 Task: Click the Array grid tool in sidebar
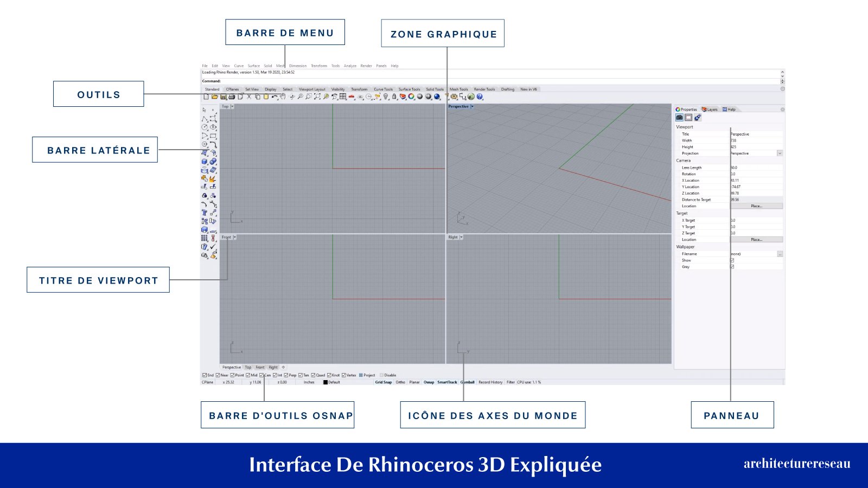(x=204, y=237)
